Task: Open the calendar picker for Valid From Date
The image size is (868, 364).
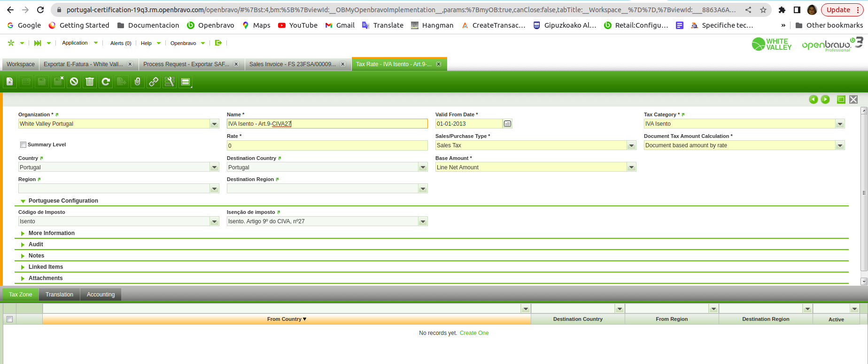Action: point(507,124)
